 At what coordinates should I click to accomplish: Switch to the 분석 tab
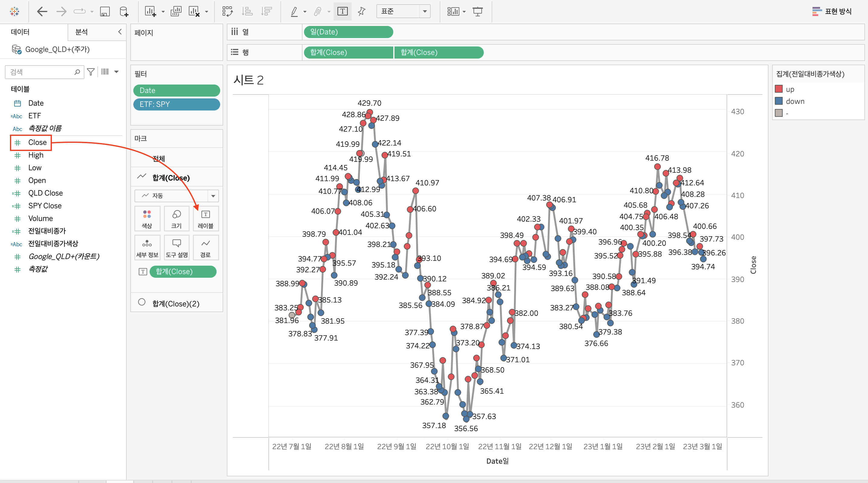(x=81, y=32)
